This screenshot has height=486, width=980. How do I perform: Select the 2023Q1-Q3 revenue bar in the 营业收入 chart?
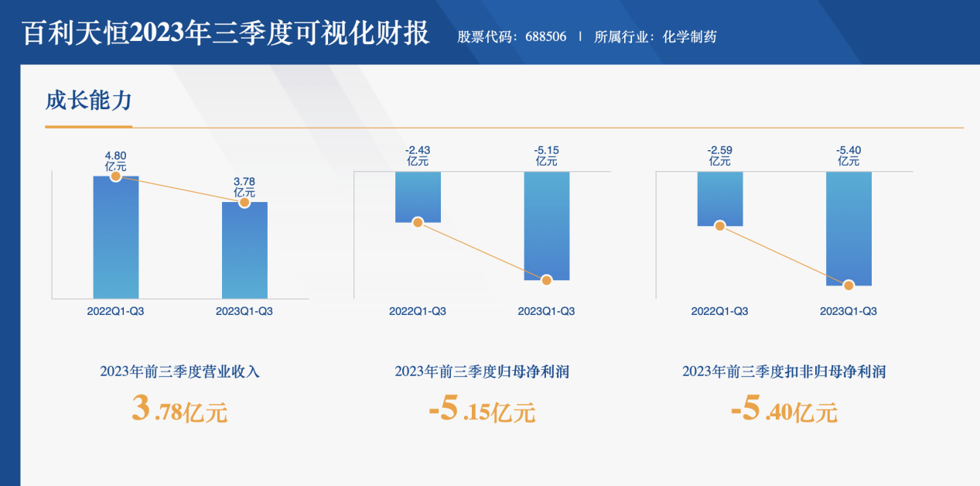pos(244,250)
